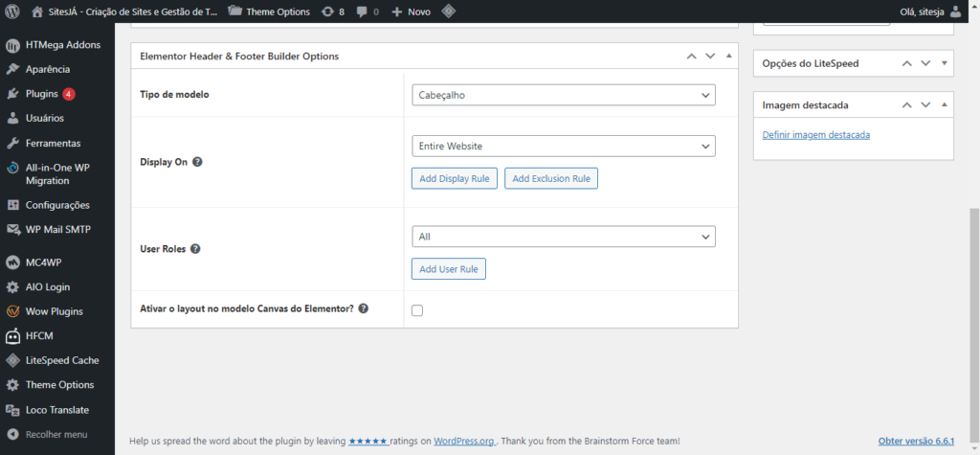980x455 pixels.
Task: Click the WordPress logo icon
Action: point(12,11)
